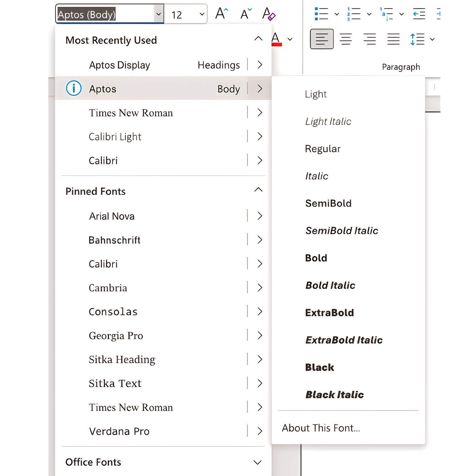Click the Decrease Font Size icon
Image resolution: width=458 pixels, height=476 pixels.
pyautogui.click(x=246, y=13)
